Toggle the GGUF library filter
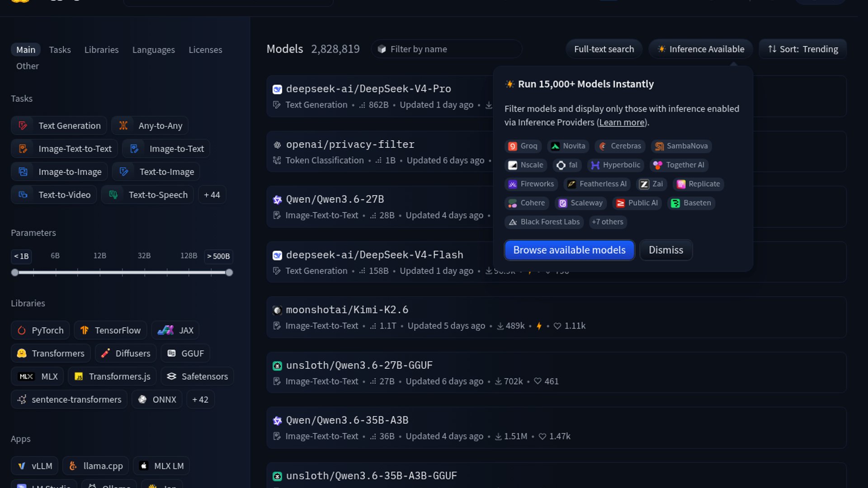868x488 pixels. coord(185,353)
